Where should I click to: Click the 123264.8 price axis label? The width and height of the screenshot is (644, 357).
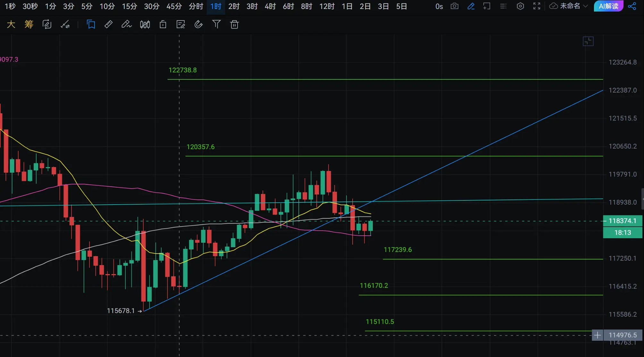tap(623, 62)
